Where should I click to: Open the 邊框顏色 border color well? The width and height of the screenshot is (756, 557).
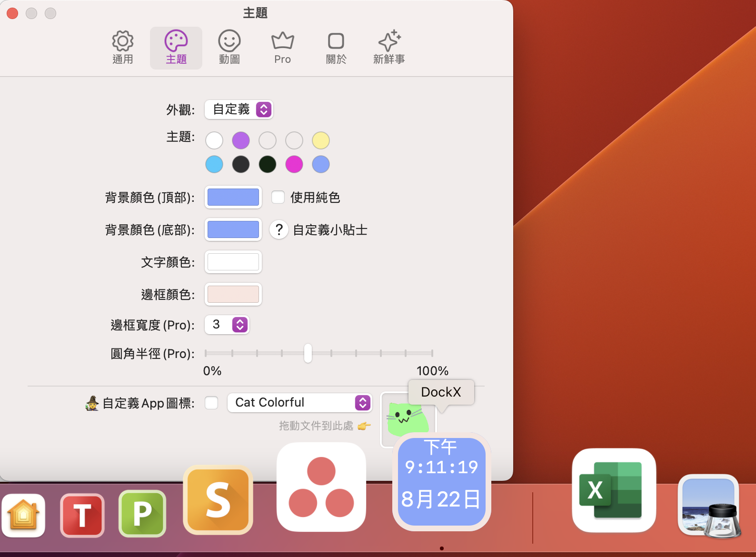pos(233,294)
